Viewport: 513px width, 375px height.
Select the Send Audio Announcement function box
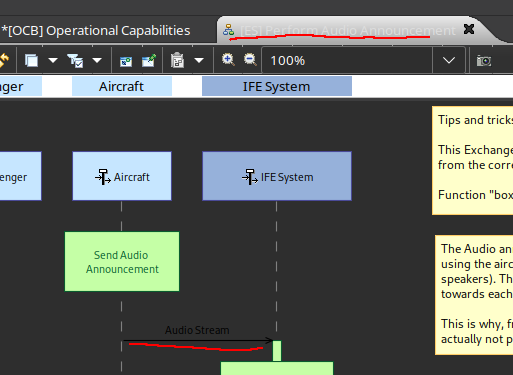122,262
